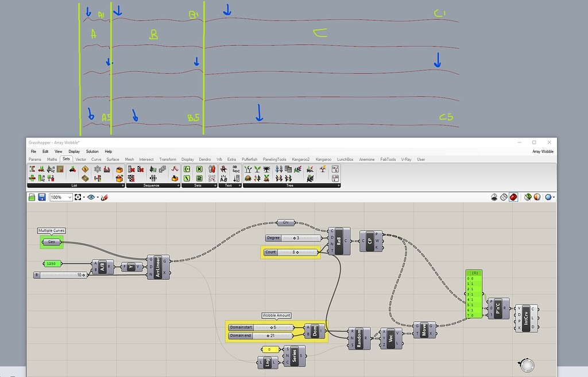Toggle wireframe preview mode on the right toolbar
This screenshot has width=588, height=377.
(503, 197)
